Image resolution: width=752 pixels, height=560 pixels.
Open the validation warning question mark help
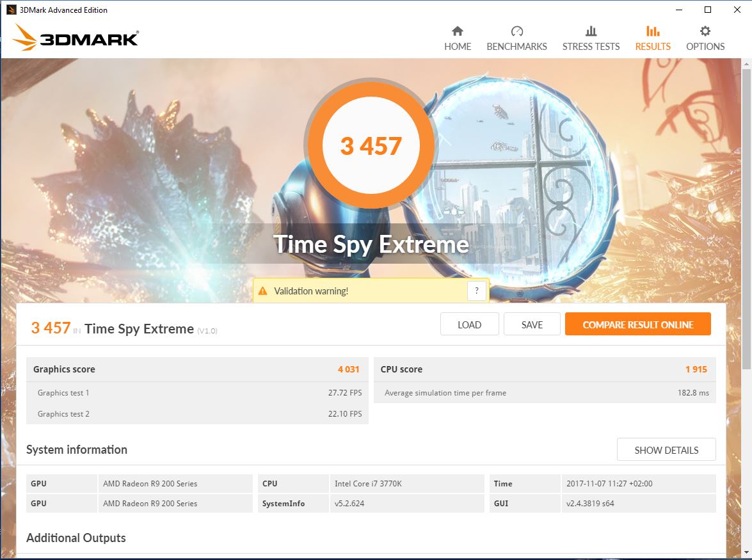pyautogui.click(x=476, y=291)
